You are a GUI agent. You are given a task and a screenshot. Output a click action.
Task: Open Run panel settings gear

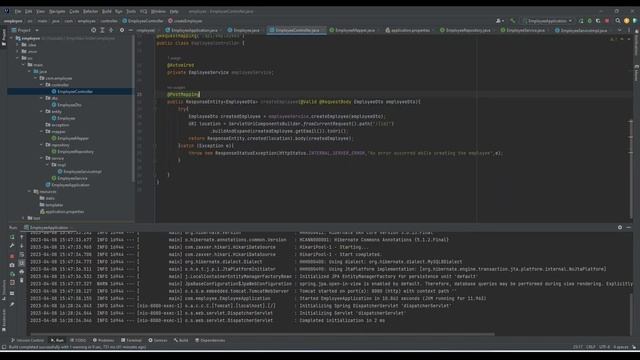coord(620,227)
